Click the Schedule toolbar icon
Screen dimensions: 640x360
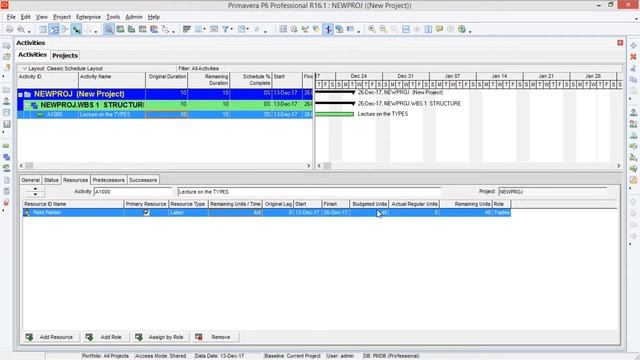click(294, 29)
